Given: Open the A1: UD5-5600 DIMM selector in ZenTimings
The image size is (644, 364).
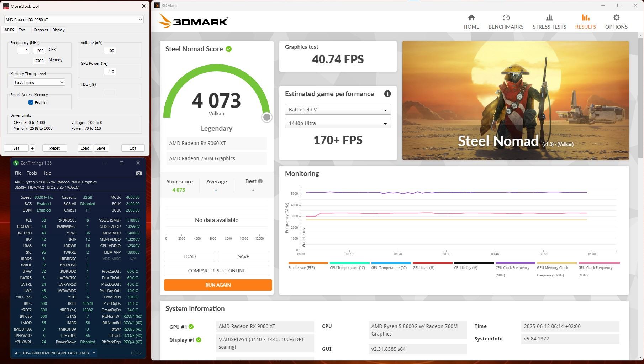Looking at the screenshot, I should 55,353.
